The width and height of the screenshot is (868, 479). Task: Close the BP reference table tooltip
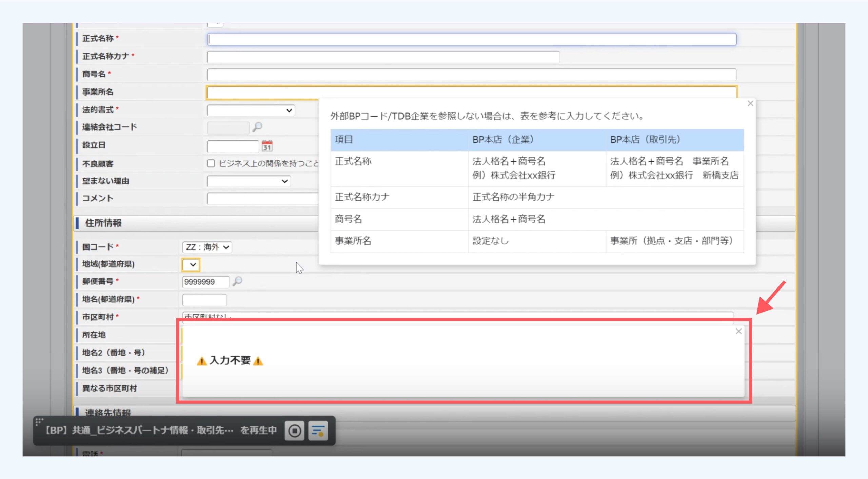tap(750, 104)
